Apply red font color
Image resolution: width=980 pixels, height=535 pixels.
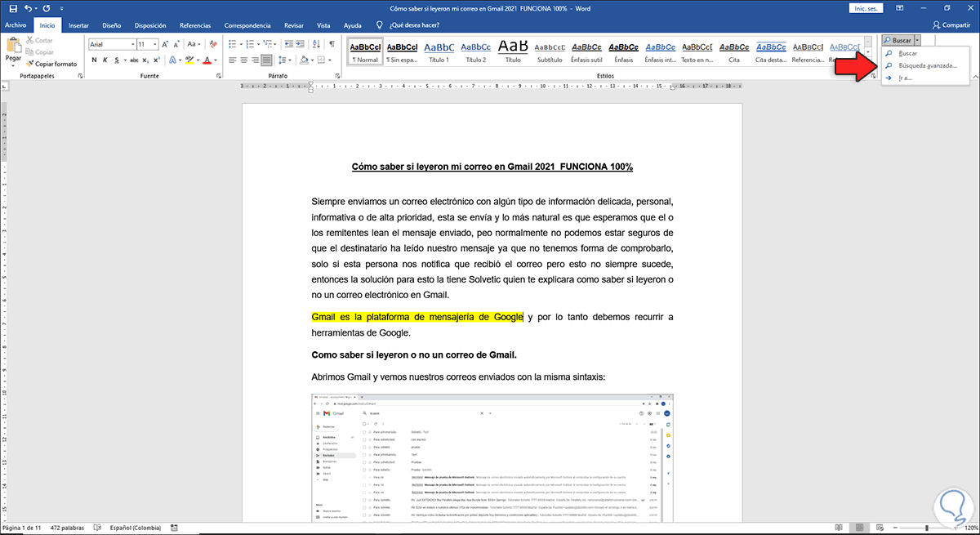207,60
